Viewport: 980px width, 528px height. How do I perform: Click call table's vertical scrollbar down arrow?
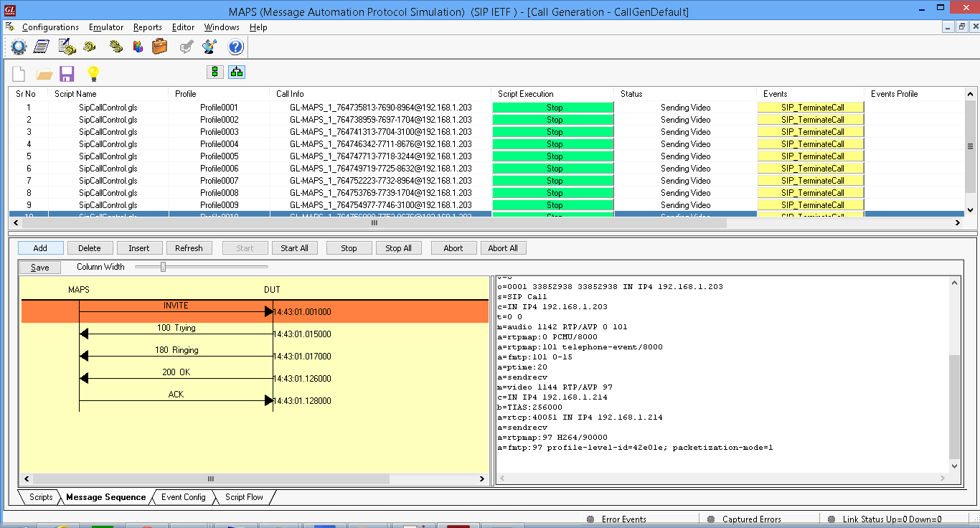click(x=971, y=211)
